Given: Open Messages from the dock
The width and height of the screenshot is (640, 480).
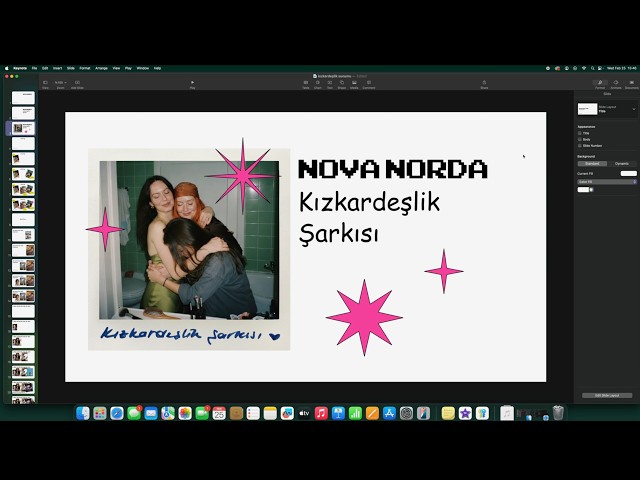Looking at the screenshot, I should point(134,413).
